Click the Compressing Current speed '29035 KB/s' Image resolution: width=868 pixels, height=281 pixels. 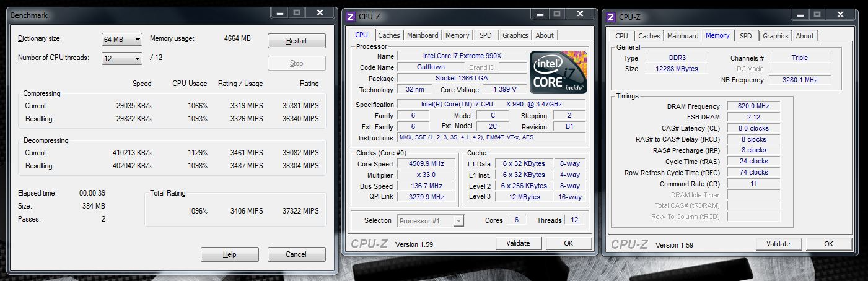pos(134,106)
